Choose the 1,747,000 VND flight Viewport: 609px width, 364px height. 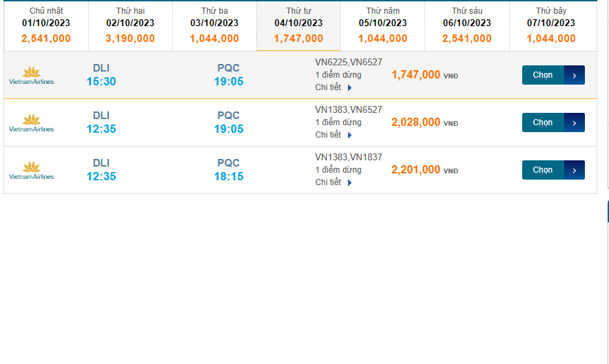pyautogui.click(x=544, y=75)
